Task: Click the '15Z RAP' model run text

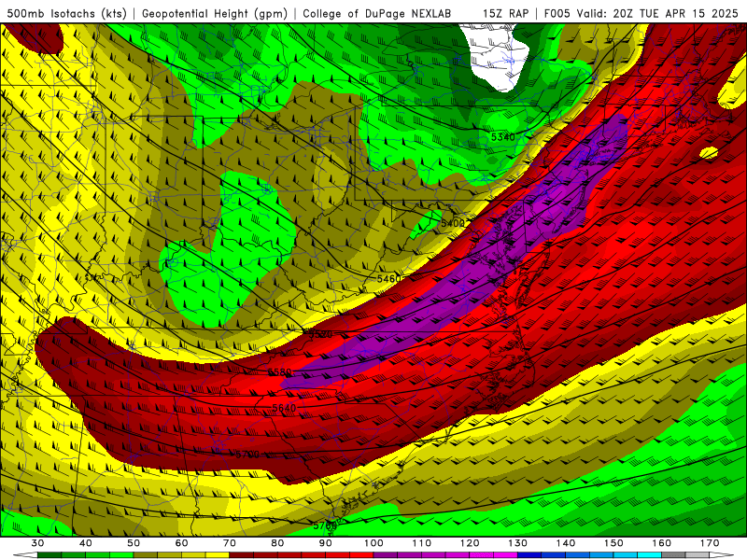Action: 505,14
